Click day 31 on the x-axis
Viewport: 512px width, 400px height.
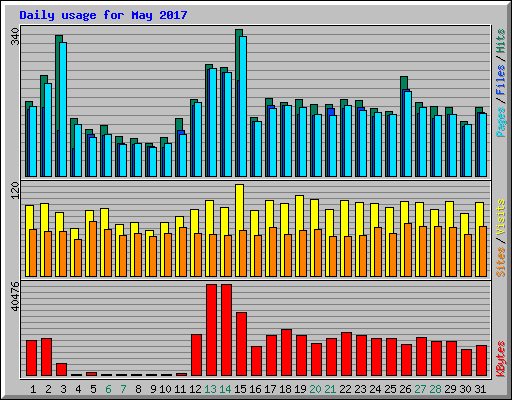coord(480,389)
